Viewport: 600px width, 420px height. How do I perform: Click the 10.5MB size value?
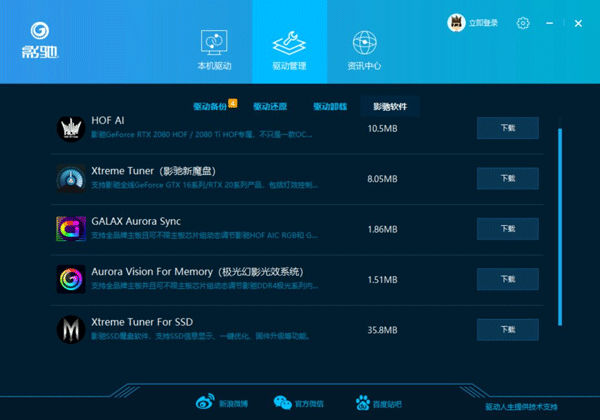[382, 129]
